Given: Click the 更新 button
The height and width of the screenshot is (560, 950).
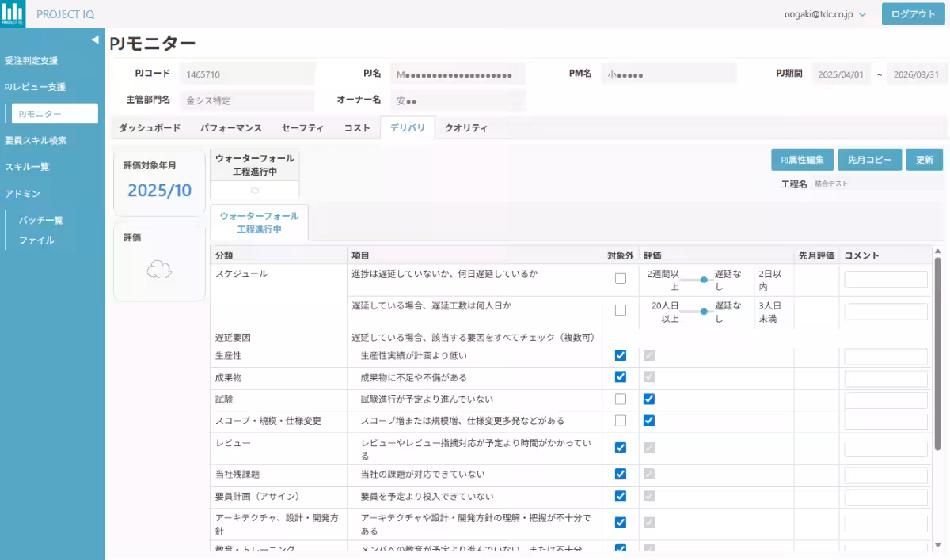Looking at the screenshot, I should (924, 159).
